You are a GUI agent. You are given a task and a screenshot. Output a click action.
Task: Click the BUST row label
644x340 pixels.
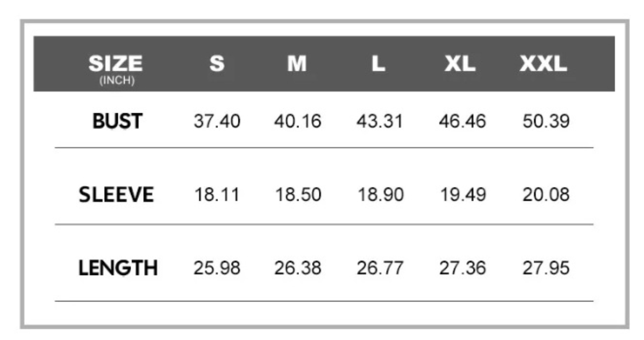coord(117,121)
